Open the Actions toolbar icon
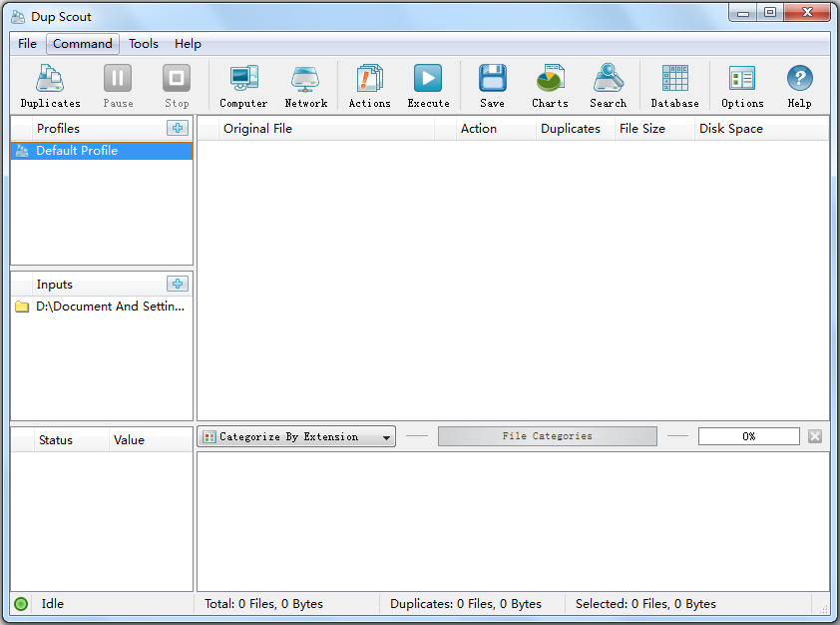Image resolution: width=840 pixels, height=625 pixels. click(370, 86)
